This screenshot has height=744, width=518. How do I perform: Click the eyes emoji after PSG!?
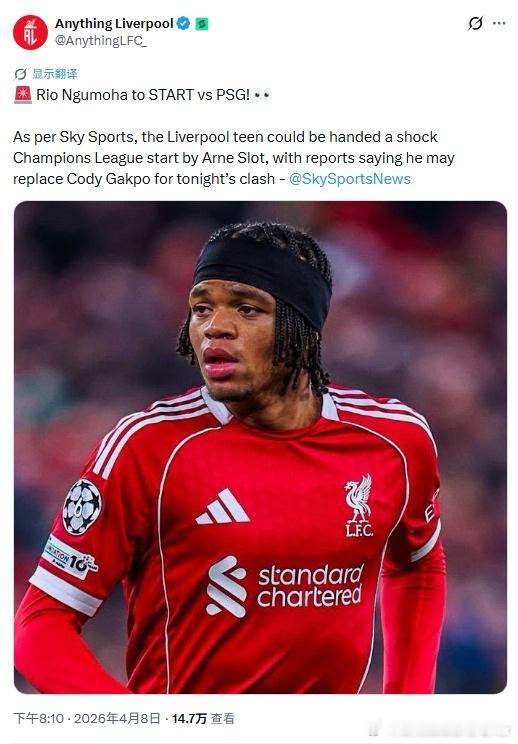262,95
